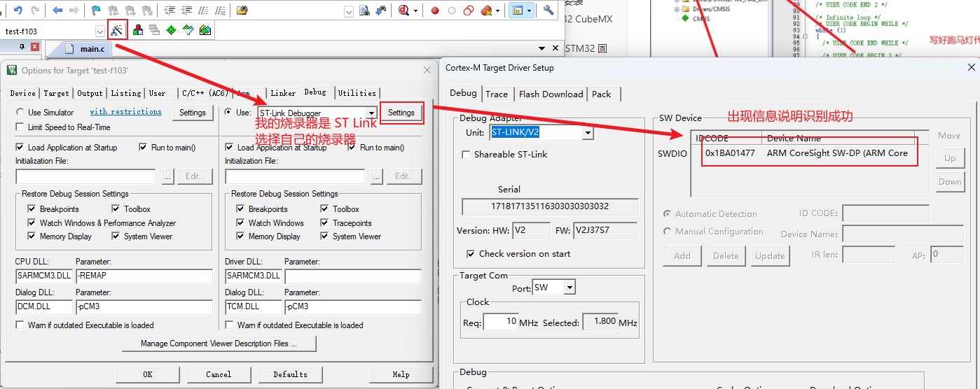Open Configuration wrench icon
The height and width of the screenshot is (389, 980).
click(549, 10)
